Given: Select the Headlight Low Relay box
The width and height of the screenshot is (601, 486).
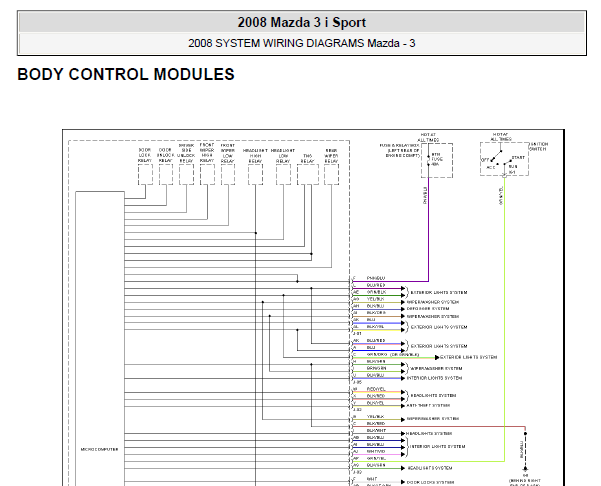Looking at the screenshot, I should pyautogui.click(x=283, y=174).
